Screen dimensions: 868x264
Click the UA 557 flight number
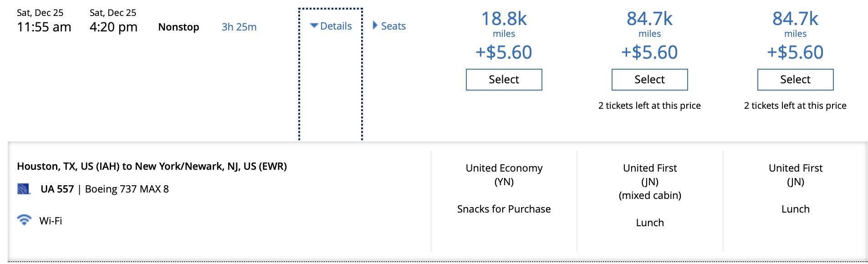coord(57,189)
